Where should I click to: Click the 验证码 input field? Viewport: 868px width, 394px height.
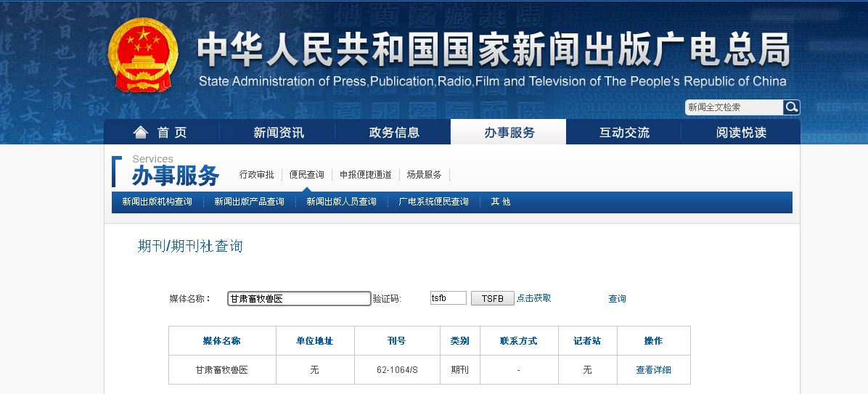pyautogui.click(x=449, y=297)
